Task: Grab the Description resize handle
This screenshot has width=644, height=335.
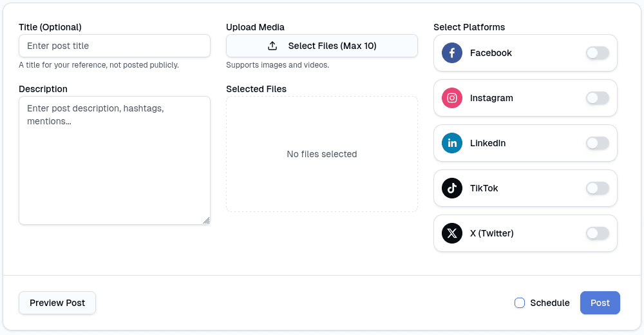Action: pyautogui.click(x=206, y=220)
